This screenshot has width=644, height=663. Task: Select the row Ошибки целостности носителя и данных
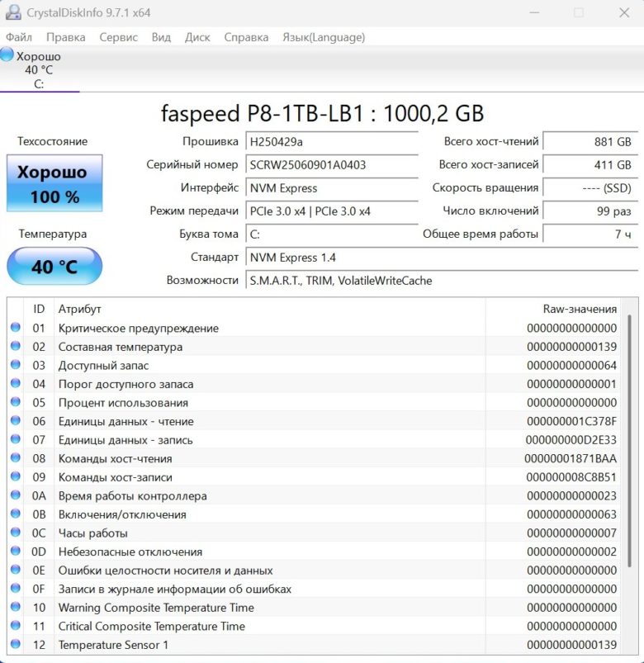pyautogui.click(x=314, y=570)
